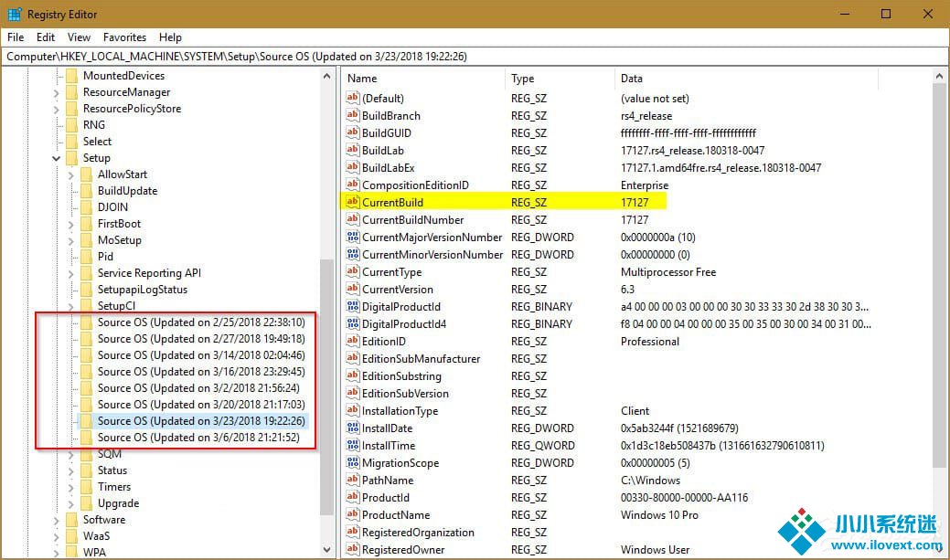The height and width of the screenshot is (560, 950).
Task: Expand the MoSetup key
Action: pyautogui.click(x=71, y=240)
